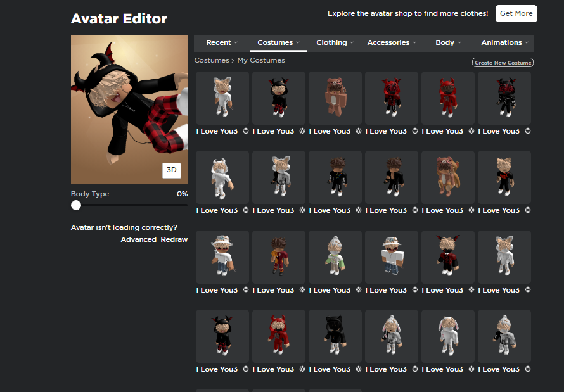
Task: Open gear for gray beanie costume with bunny flaps
Action: click(415, 369)
